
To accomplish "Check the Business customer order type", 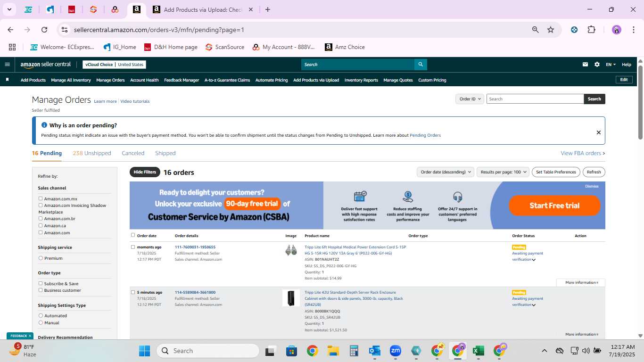I will [41, 290].
